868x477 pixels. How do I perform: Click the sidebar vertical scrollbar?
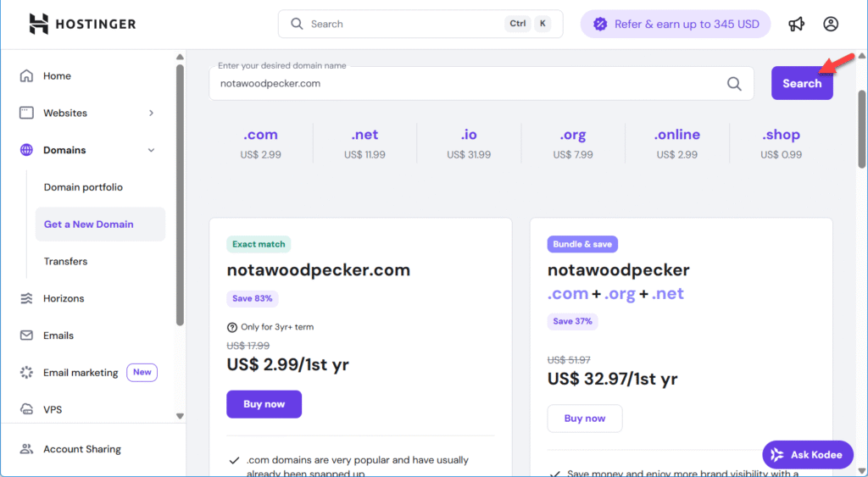(x=180, y=195)
